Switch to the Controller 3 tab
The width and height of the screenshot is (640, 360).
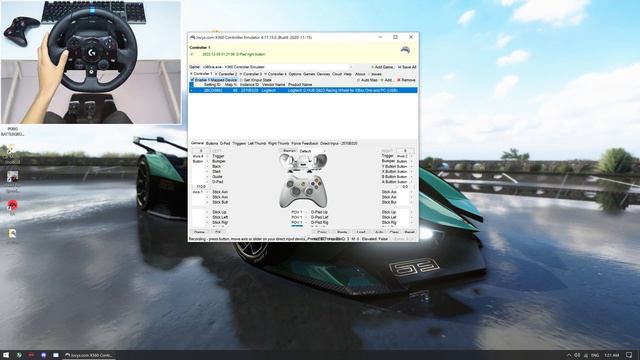coord(251,74)
